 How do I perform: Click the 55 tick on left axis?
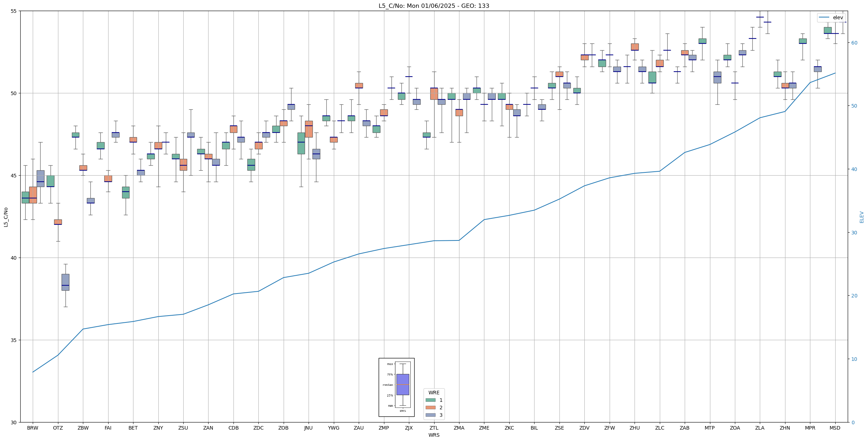click(x=14, y=11)
